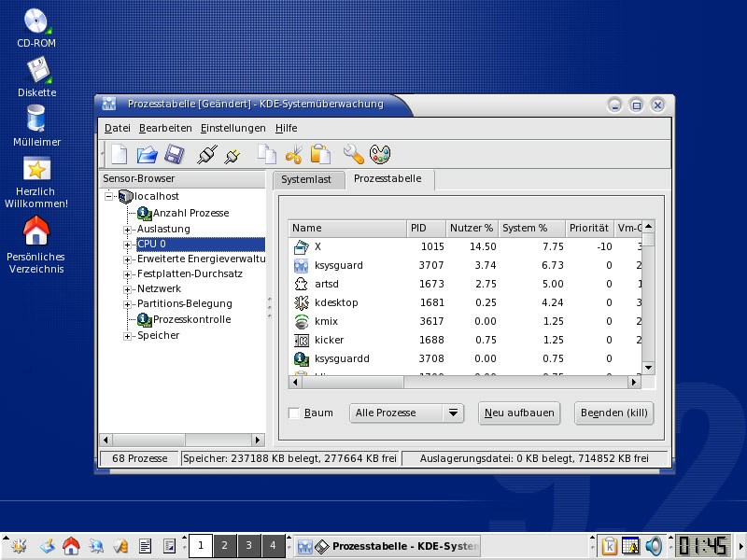Paste using the clipboard toolbar icon
Viewport: 747px width, 560px height.
320,154
